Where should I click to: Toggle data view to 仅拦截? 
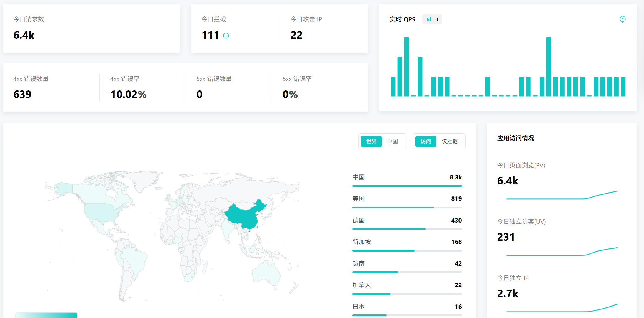(449, 142)
